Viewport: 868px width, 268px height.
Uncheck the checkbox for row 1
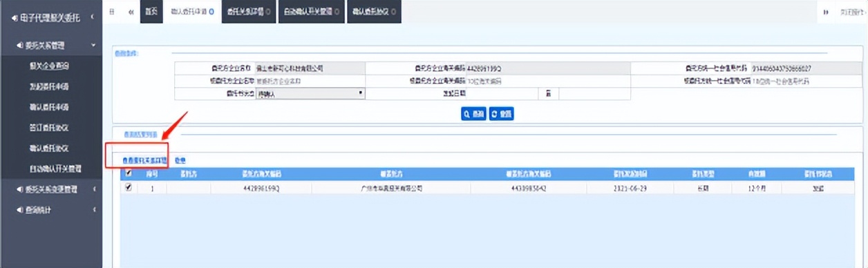click(x=128, y=187)
